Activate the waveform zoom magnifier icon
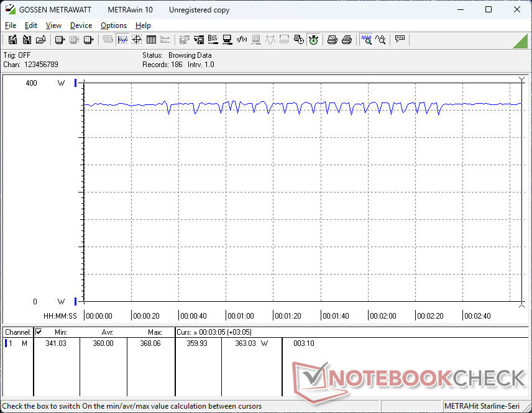This screenshot has height=413, width=532. (x=366, y=40)
